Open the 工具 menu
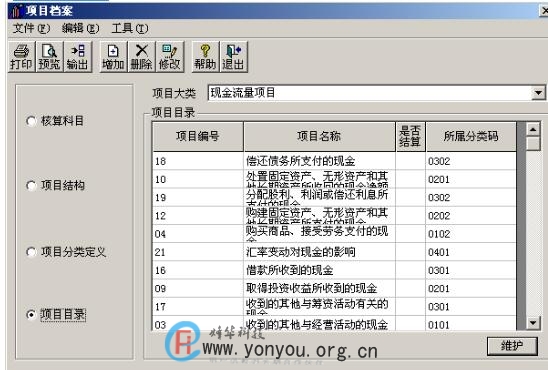 [x=130, y=28]
